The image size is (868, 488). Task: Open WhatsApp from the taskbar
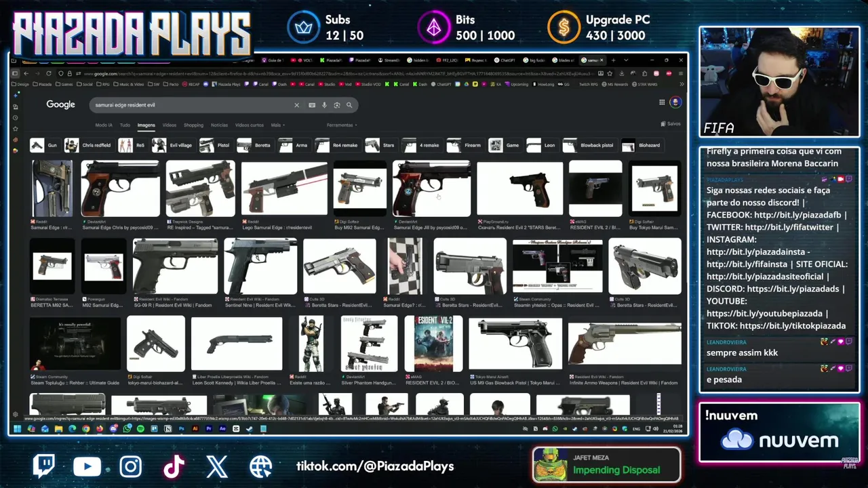coord(127,429)
